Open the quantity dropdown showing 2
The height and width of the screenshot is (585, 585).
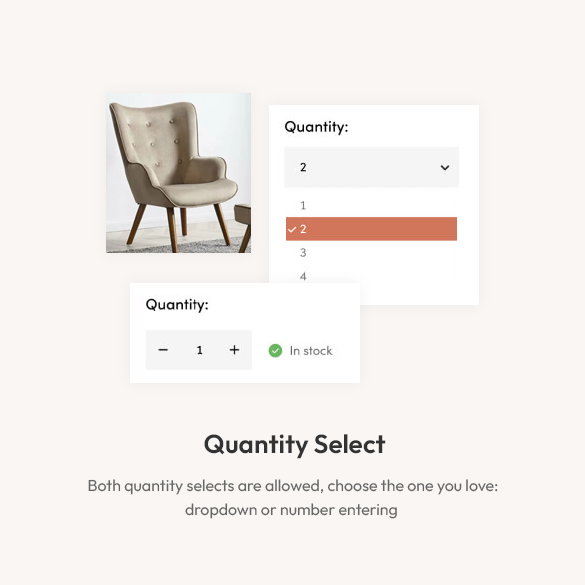[x=372, y=167]
